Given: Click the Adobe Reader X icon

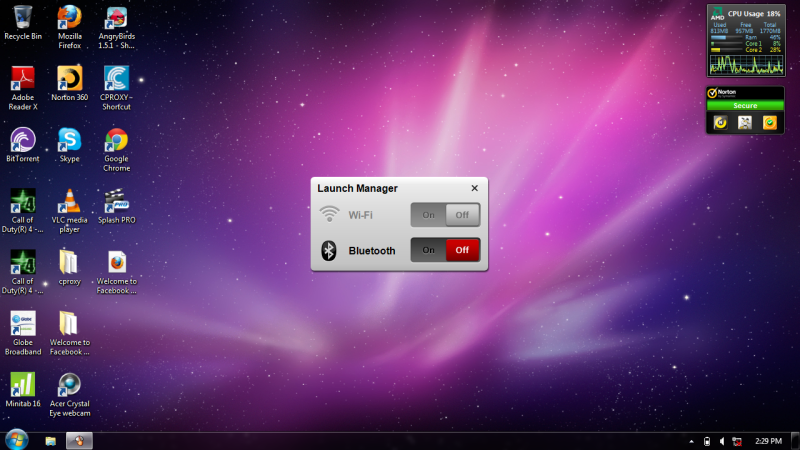Looking at the screenshot, I should click(x=23, y=79).
